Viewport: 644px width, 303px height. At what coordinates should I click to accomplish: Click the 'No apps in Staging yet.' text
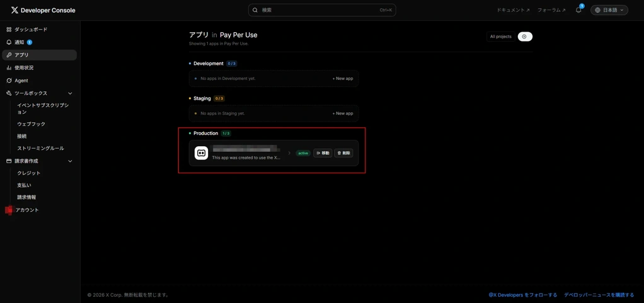pyautogui.click(x=222, y=113)
